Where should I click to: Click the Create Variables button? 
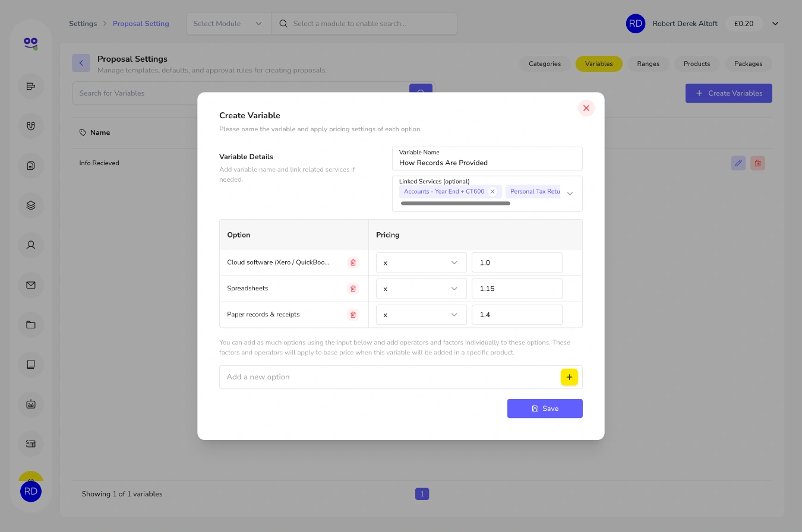point(729,93)
